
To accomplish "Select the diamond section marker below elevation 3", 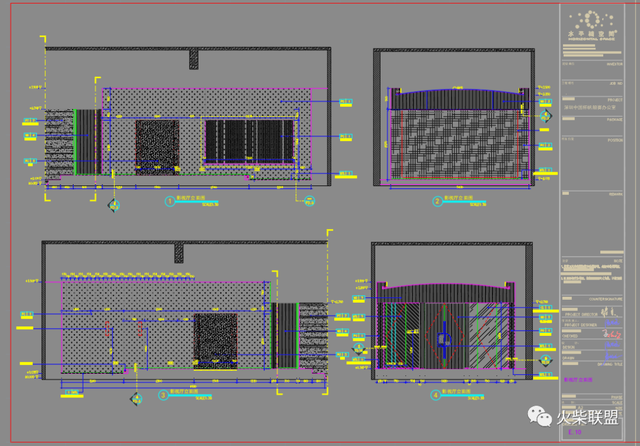I will [136, 399].
